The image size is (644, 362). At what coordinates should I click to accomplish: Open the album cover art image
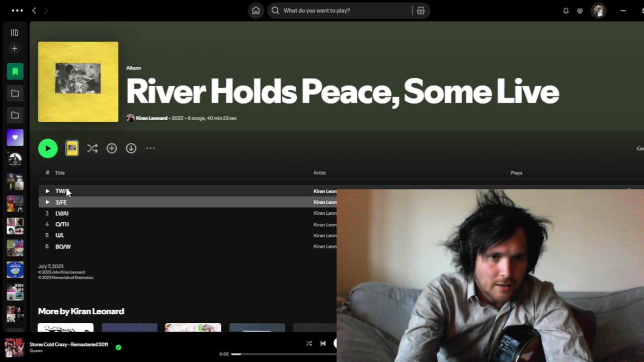point(78,82)
